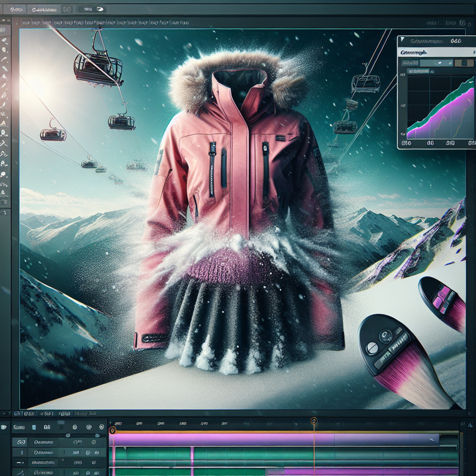Image resolution: width=476 pixels, height=476 pixels.
Task: Expand the graph panel's corner disclosure triangle
Action: [x=402, y=39]
